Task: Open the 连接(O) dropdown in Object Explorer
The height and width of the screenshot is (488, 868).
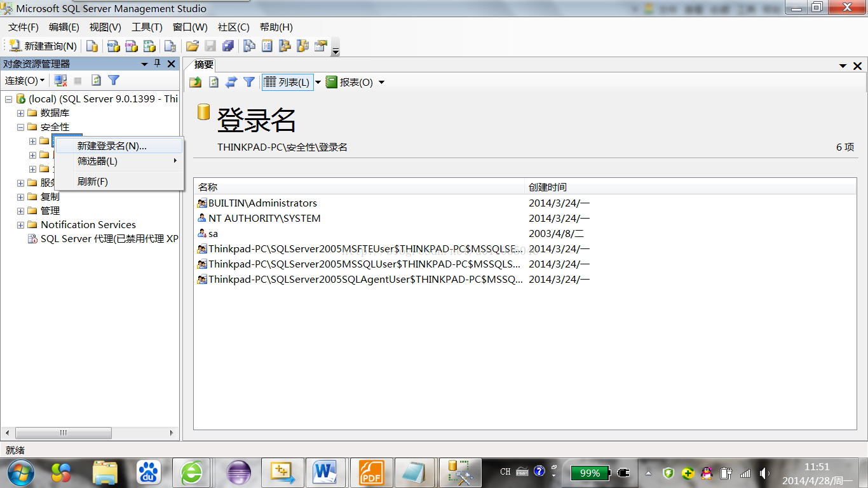Action: pos(25,80)
